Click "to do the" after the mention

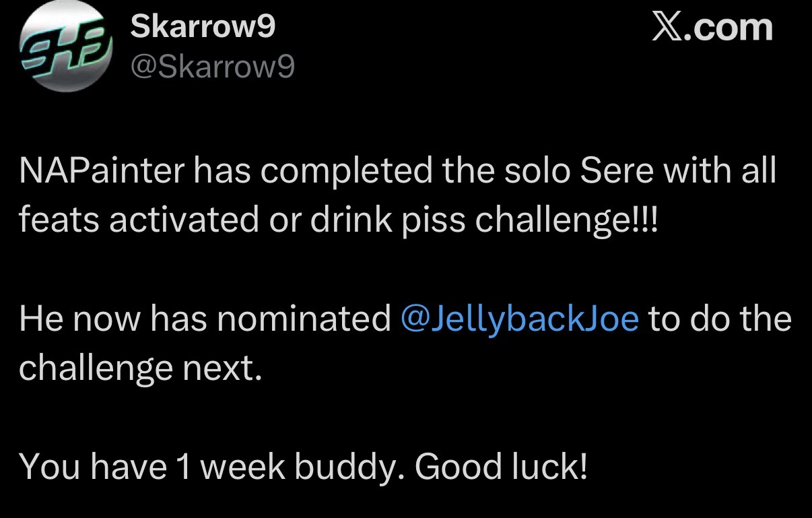click(720, 318)
